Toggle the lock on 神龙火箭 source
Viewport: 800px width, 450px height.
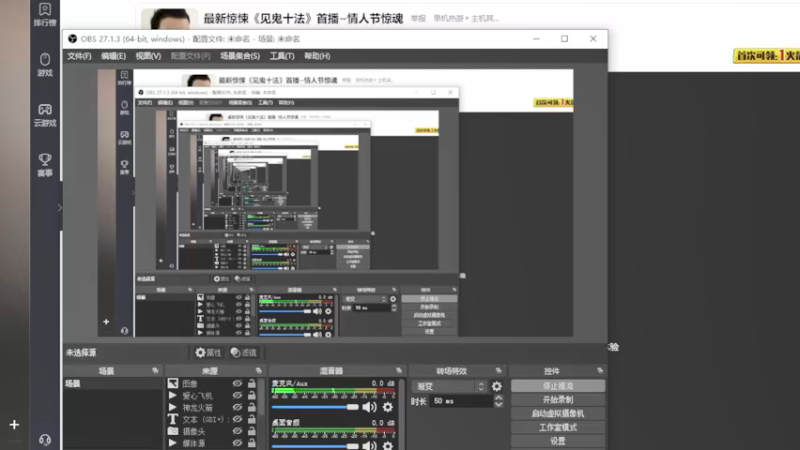[252, 407]
